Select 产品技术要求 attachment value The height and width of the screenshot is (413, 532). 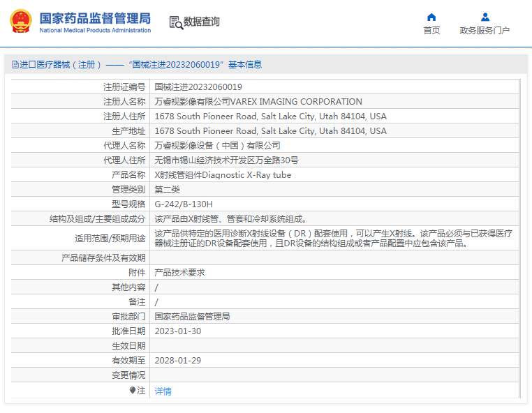pyautogui.click(x=180, y=273)
